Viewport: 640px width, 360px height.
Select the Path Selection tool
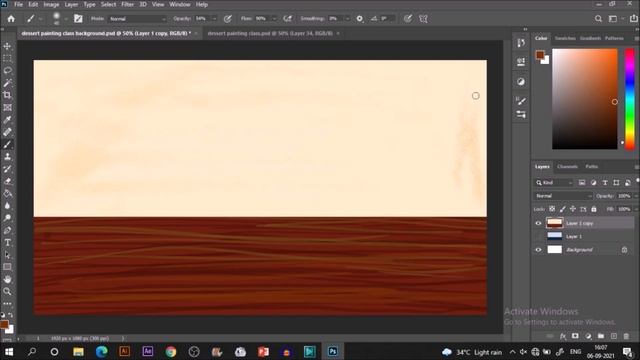(x=7, y=255)
